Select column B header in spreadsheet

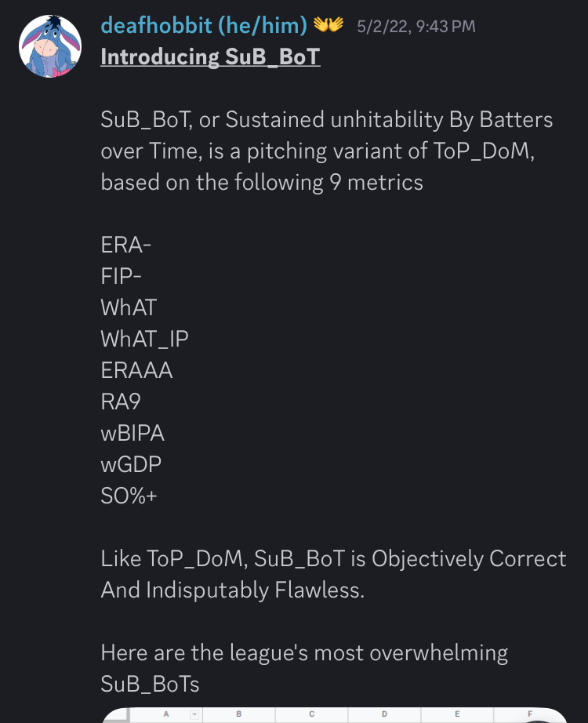[238, 714]
